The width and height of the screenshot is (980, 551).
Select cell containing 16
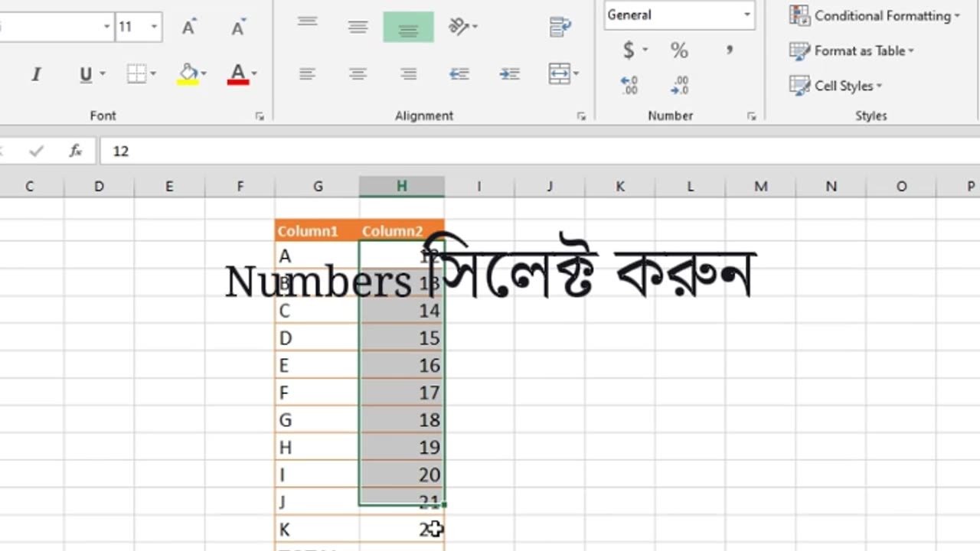pyautogui.click(x=401, y=365)
